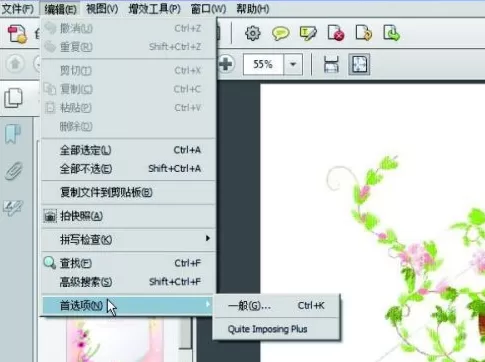Open the bookmarks panel icon
Viewport: 485px width, 362px height.
tap(13, 134)
